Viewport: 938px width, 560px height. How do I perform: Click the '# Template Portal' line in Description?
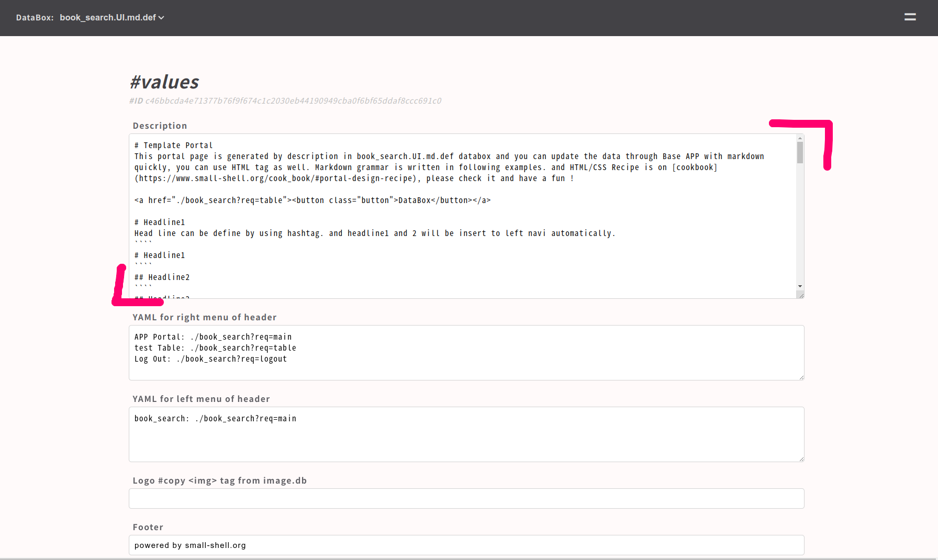pos(173,145)
